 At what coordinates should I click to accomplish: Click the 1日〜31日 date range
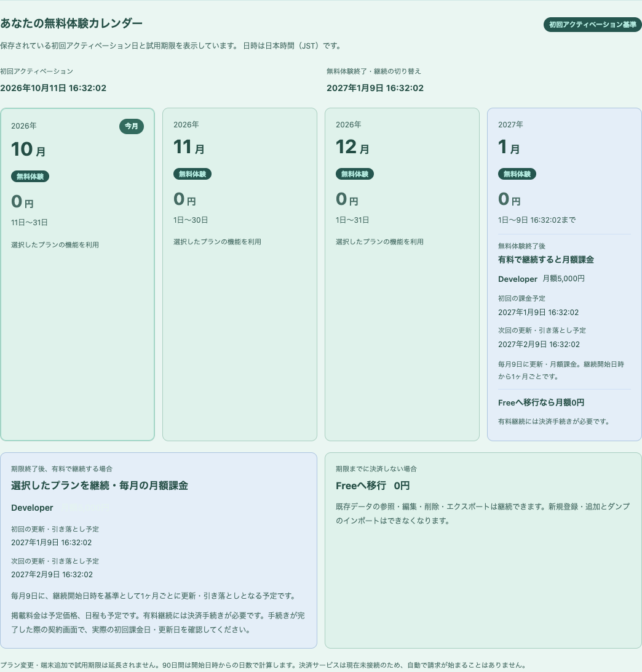tap(352, 220)
